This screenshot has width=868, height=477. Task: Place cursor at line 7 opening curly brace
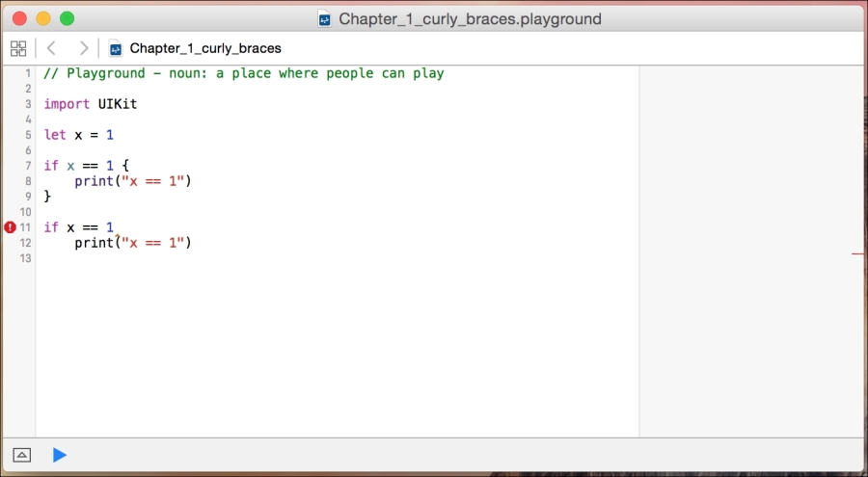(125, 166)
